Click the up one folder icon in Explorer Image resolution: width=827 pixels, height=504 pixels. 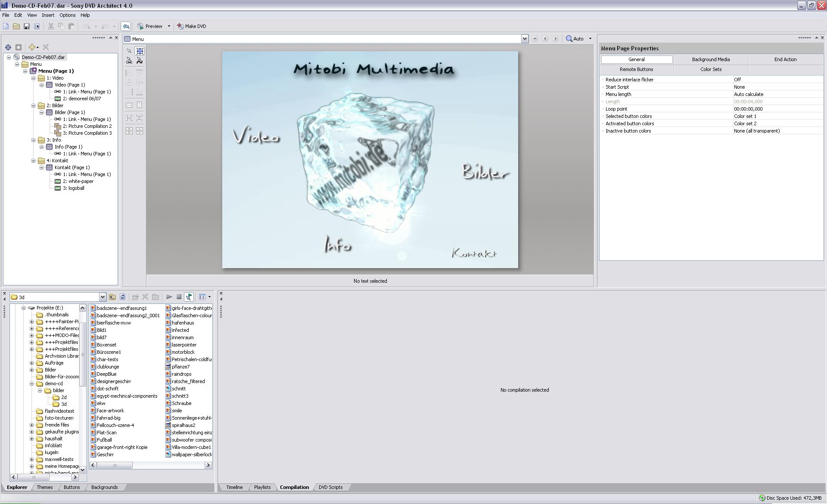tap(112, 297)
